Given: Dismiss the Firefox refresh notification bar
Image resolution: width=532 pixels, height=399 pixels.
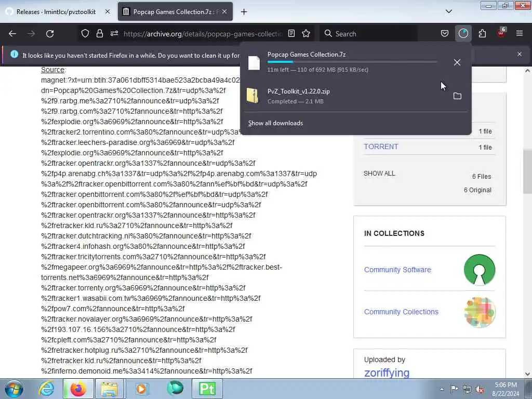Looking at the screenshot, I should pyautogui.click(x=520, y=54).
